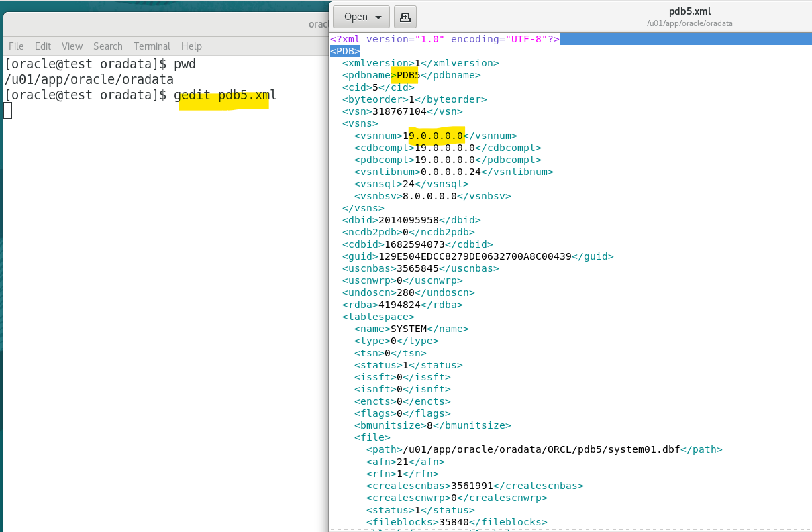Click the guid value line
Viewport: 812px width, 532px height.
click(478, 256)
